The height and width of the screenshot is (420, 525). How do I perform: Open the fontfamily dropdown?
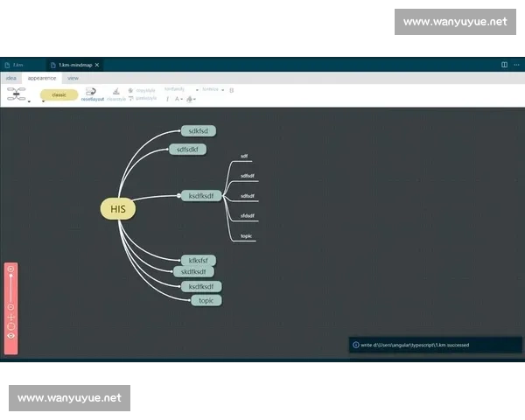pyautogui.click(x=181, y=89)
